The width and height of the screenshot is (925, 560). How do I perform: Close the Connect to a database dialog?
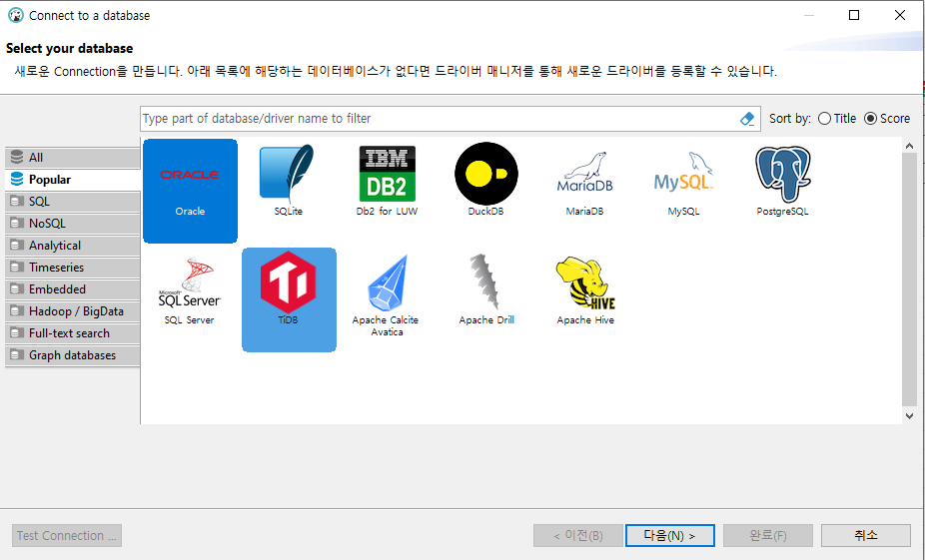900,15
